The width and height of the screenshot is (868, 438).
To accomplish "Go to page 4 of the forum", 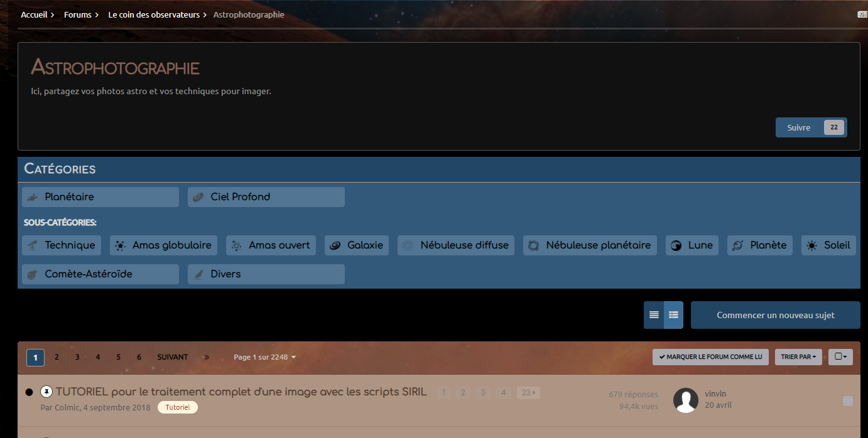I will (x=98, y=357).
